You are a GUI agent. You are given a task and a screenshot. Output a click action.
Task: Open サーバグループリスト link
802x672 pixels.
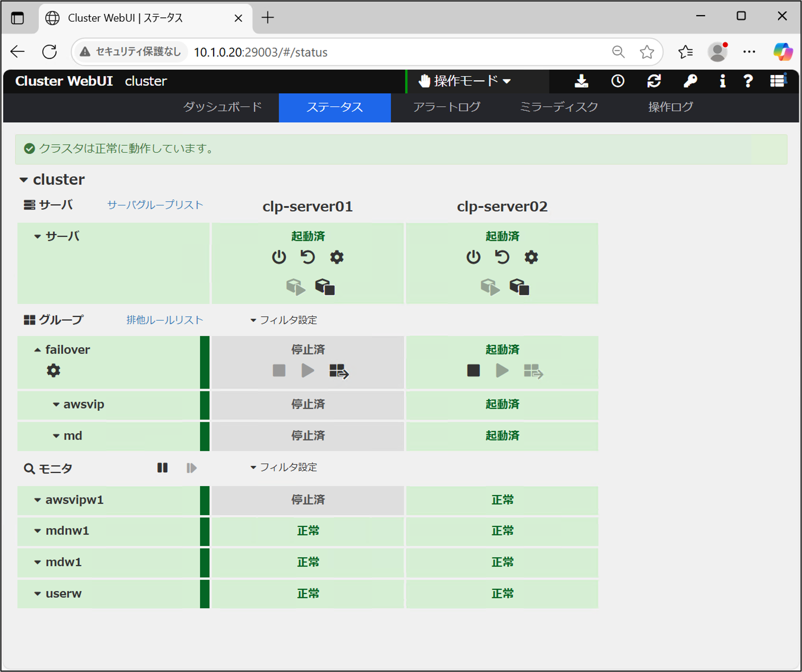pos(155,205)
